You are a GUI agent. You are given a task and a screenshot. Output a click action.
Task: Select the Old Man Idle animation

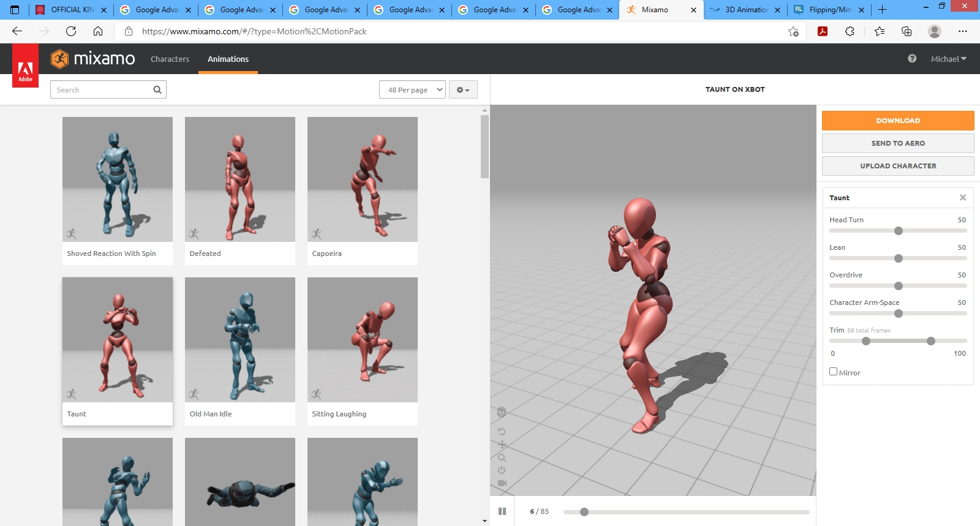click(240, 351)
